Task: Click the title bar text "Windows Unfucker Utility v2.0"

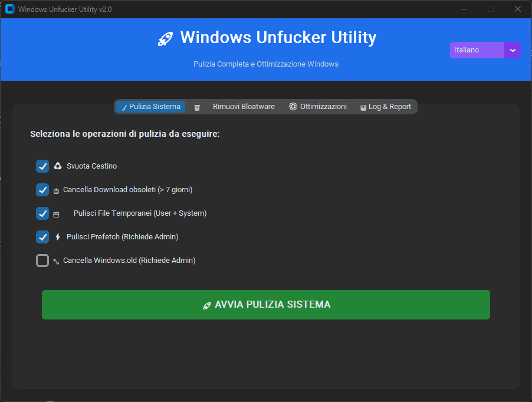Action: click(65, 9)
